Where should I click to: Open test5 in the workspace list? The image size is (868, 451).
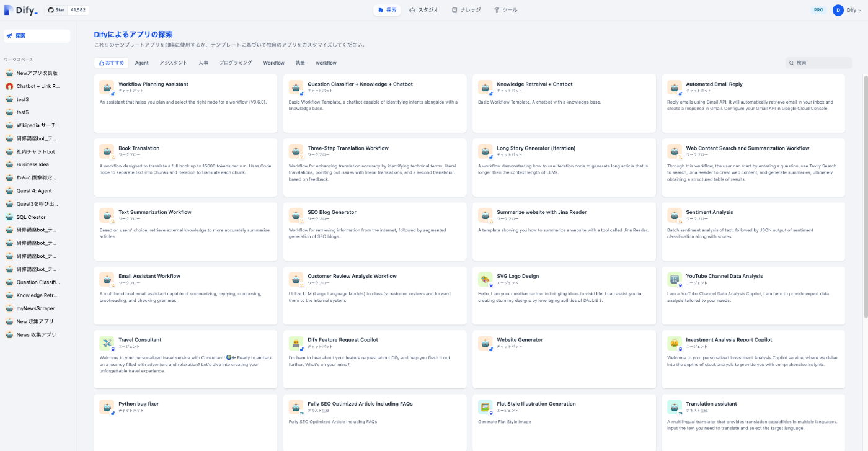point(37,112)
